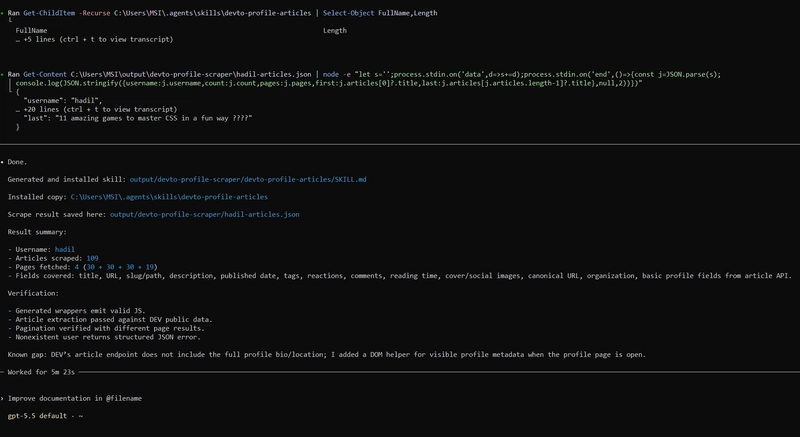The image size is (800, 437).
Task: Click the 'Articles scraped: 109' line
Action: [x=53, y=258]
